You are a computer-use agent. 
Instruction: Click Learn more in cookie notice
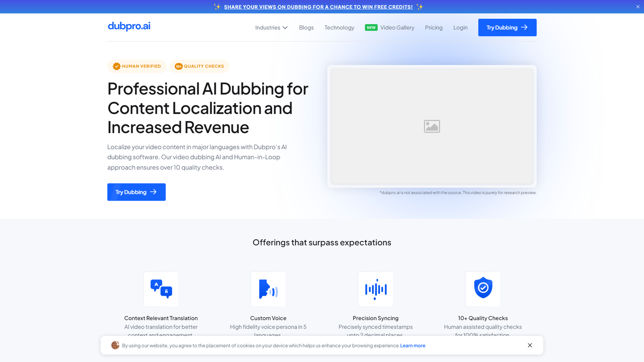click(x=413, y=346)
